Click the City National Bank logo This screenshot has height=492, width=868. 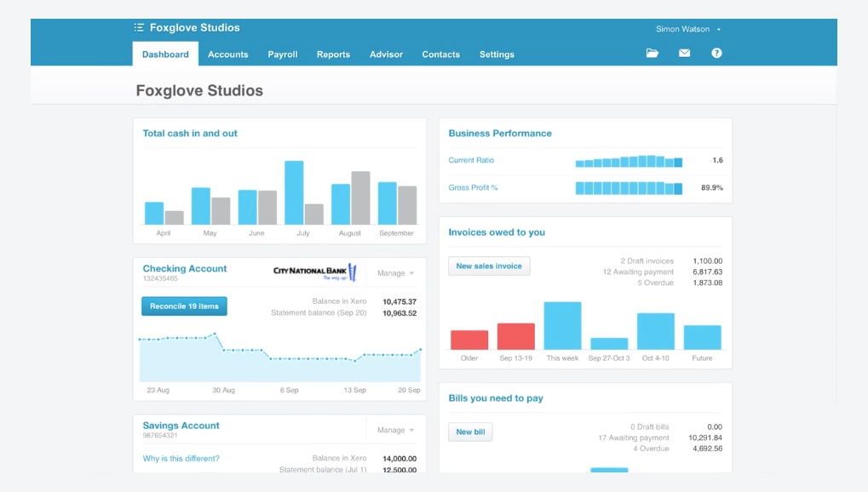click(312, 271)
